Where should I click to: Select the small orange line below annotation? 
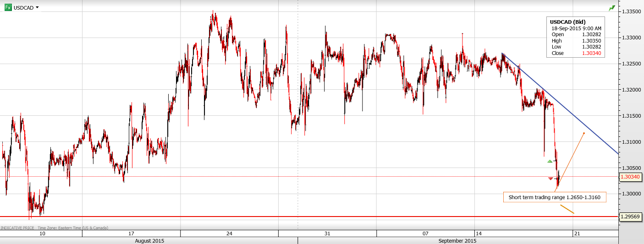click(x=567, y=209)
